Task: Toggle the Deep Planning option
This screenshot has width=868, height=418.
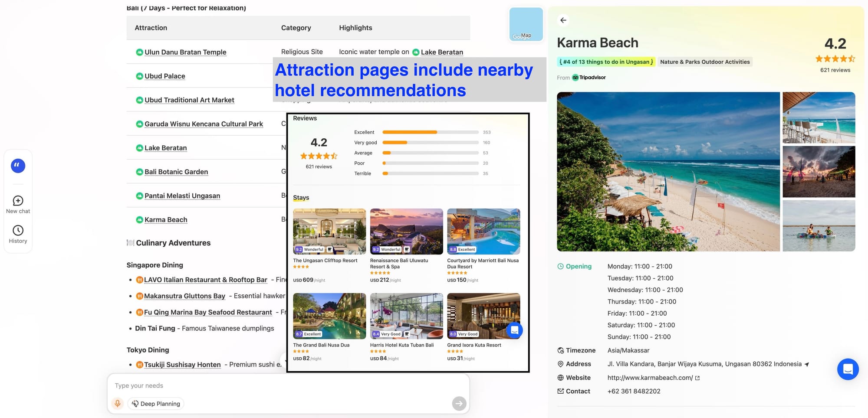Action: tap(156, 404)
